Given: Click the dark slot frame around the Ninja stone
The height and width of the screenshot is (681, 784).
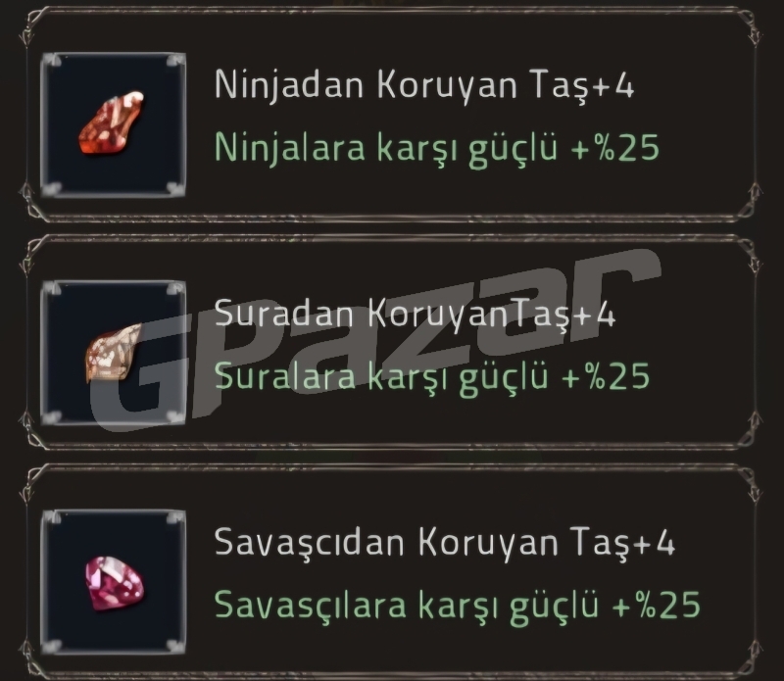Looking at the screenshot, I should (x=114, y=124).
